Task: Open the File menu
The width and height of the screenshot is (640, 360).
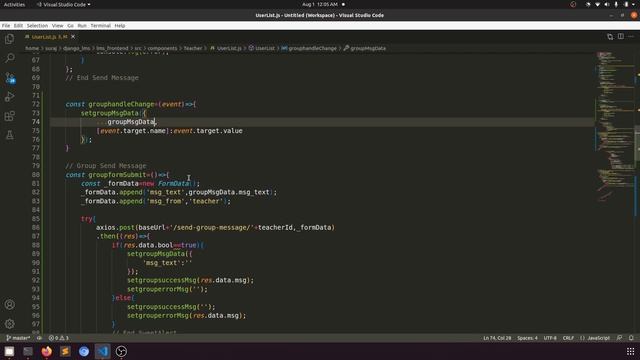Action: [6, 25]
